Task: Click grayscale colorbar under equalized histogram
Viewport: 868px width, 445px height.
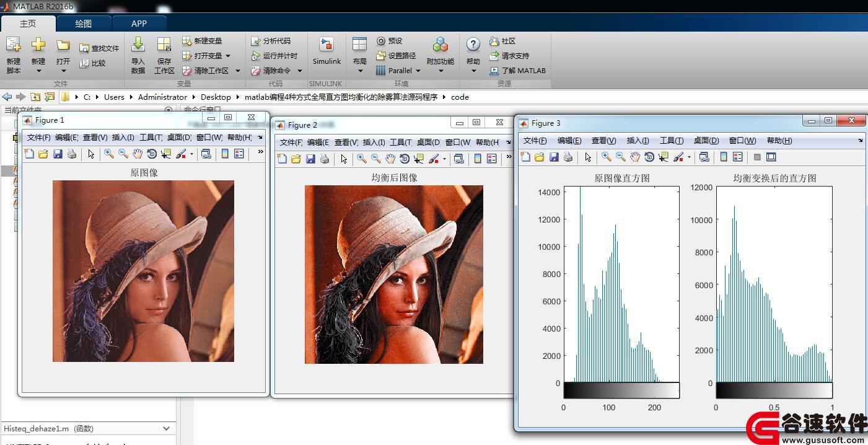Action: [x=774, y=390]
